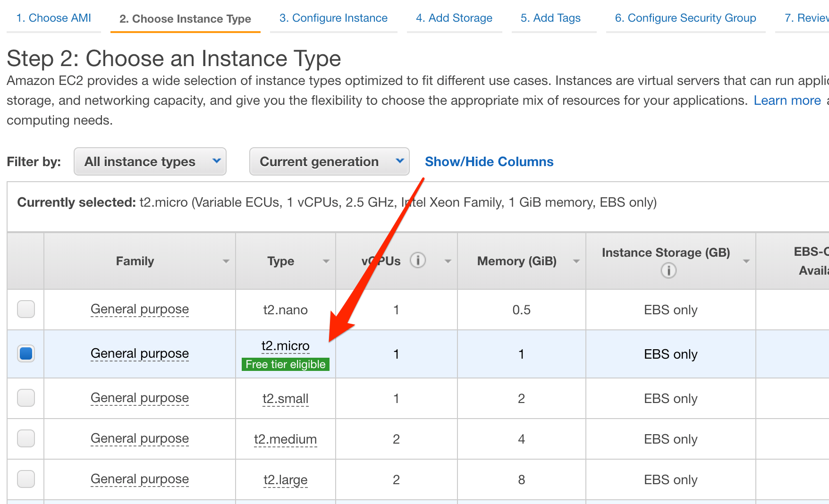Click the Instance Storage info icon

(668, 270)
